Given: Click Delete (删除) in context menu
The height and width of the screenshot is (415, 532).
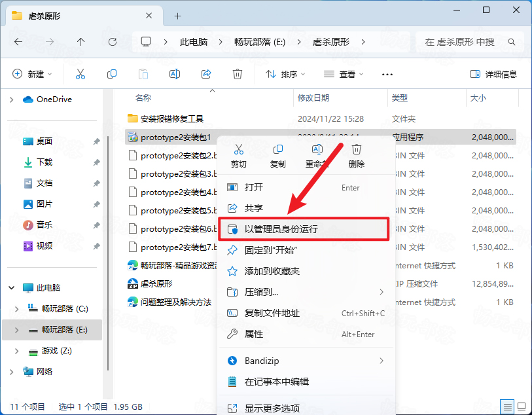Looking at the screenshot, I should point(356,156).
